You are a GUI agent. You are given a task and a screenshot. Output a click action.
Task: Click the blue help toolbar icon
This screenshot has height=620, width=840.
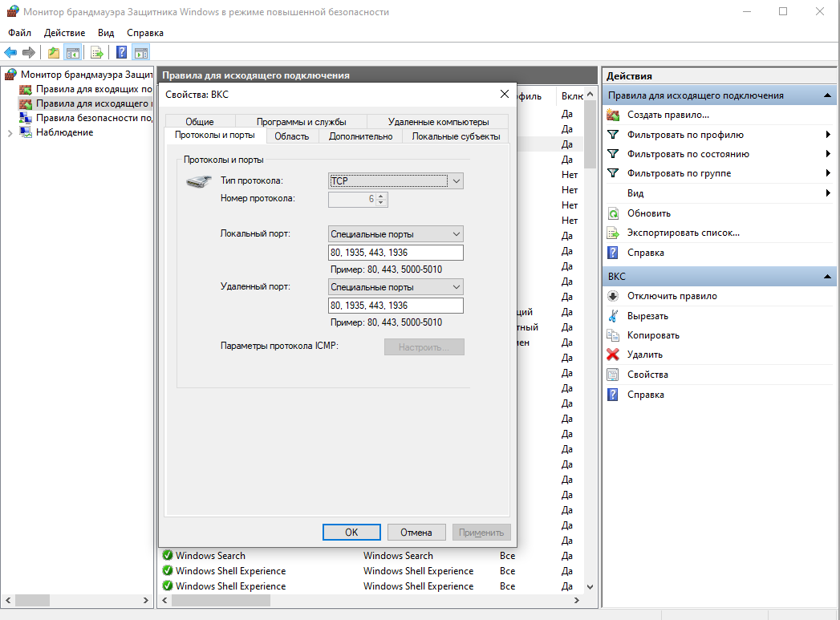point(122,52)
